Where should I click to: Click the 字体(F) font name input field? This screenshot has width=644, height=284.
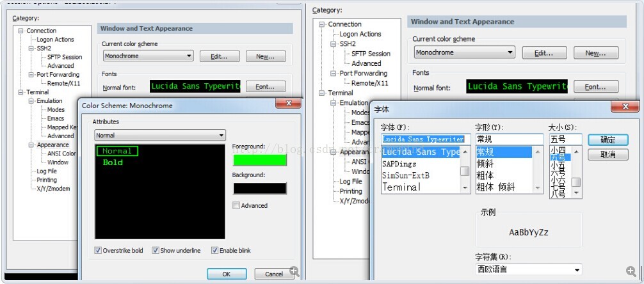click(426, 139)
